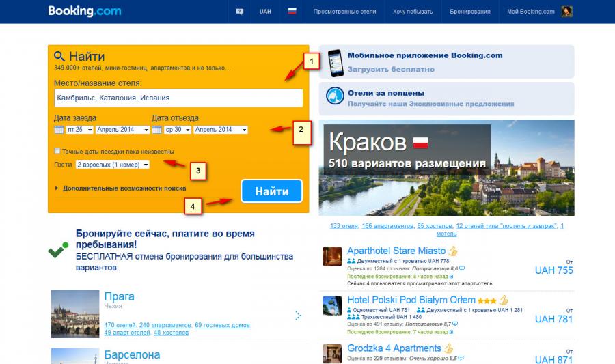Open 470 отелей link for Прага
This screenshot has width=615, height=364.
coord(120,325)
